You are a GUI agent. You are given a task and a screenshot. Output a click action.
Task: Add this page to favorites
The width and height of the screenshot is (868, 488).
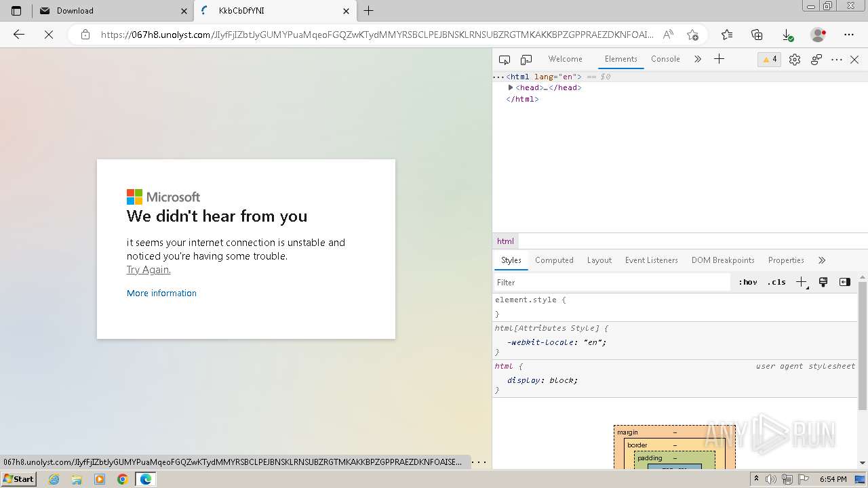[692, 35]
